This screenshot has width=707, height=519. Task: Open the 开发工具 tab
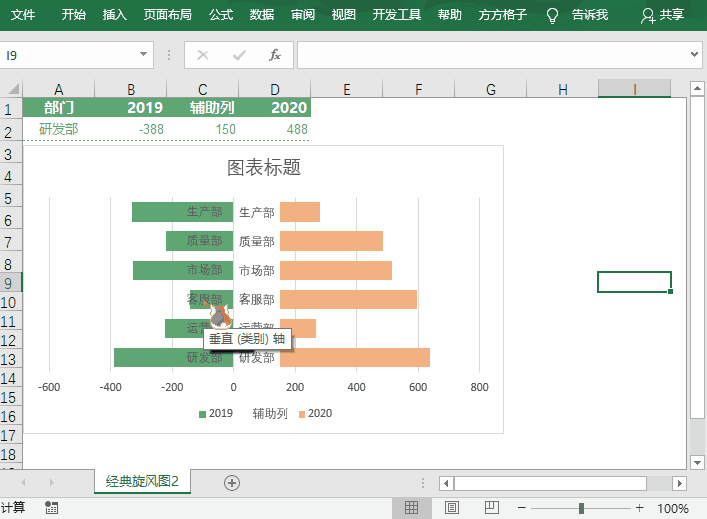point(397,15)
